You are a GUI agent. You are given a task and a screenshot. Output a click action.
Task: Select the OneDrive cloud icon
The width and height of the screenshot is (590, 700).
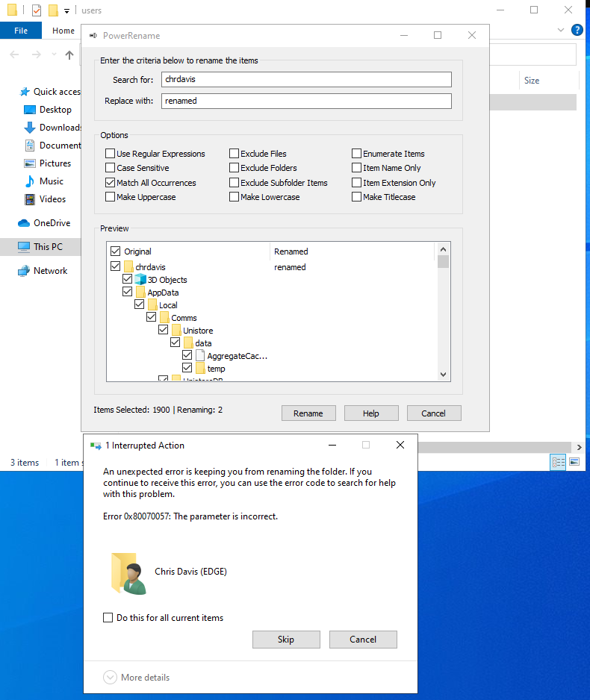[x=24, y=223]
